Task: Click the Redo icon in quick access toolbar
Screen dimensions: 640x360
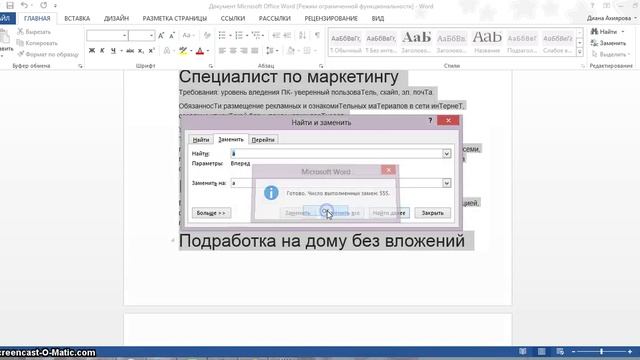Action: tap(43, 5)
